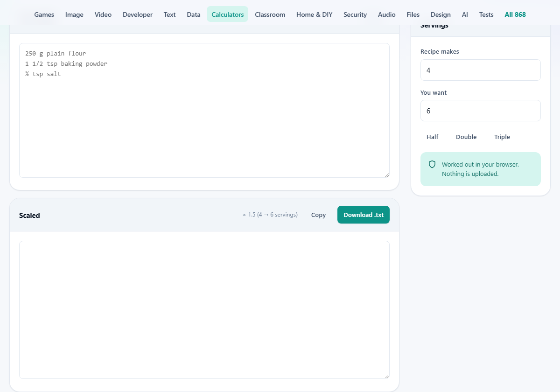
Task: Grab the ingredients textarea resize handle
Action: tap(386, 175)
